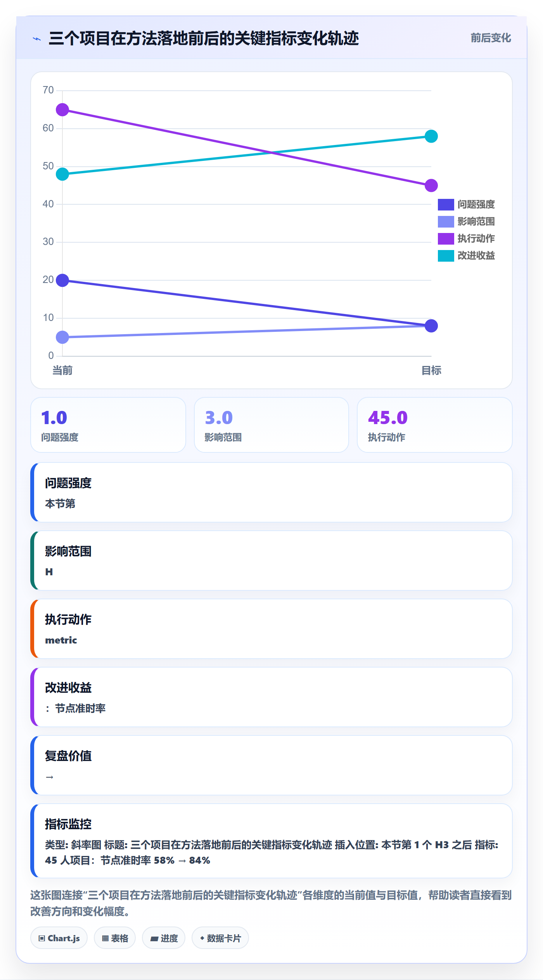Viewport: 543px width, 980px height.
Task: Toggle the 影响范围 series swatch in the chart legend
Action: coord(446,221)
